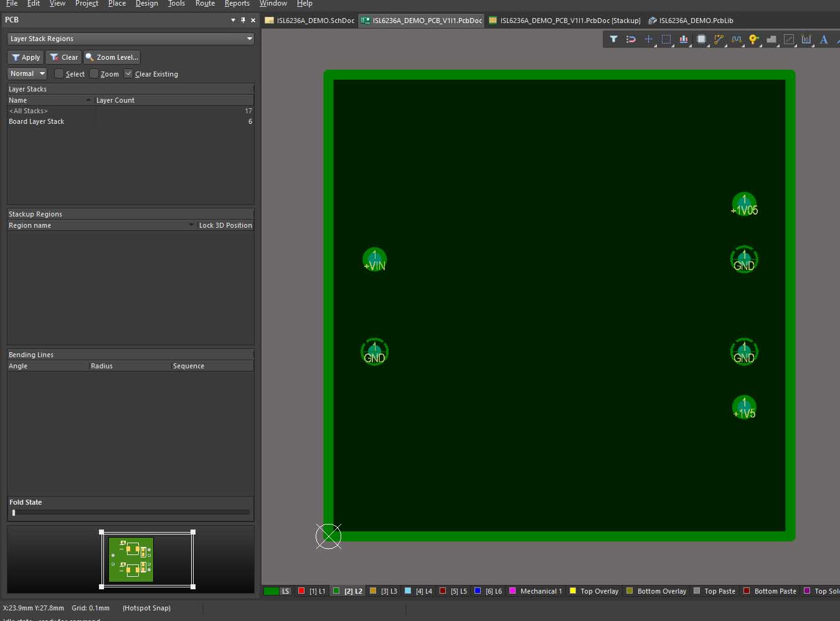Open the Layer Stack Regions dropdown
The image size is (840, 621).
pos(249,39)
